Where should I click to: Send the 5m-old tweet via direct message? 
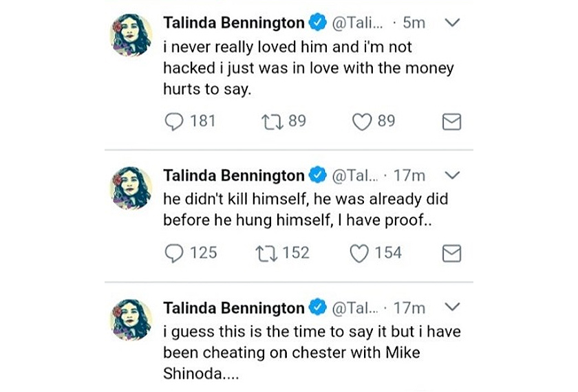[451, 122]
